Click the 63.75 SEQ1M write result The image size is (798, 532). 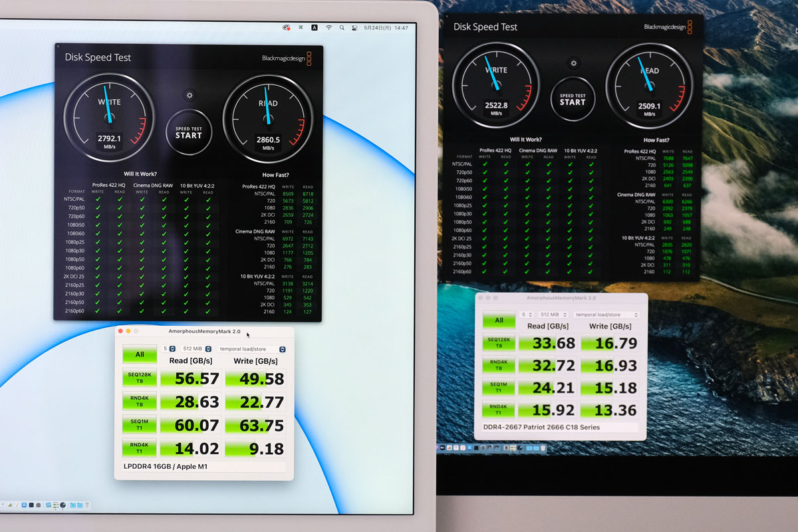[x=256, y=425]
